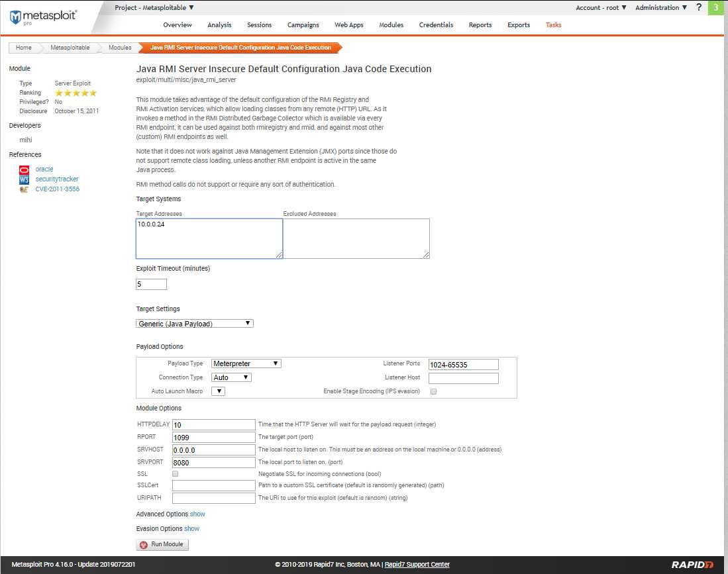728x574 pixels.
Task: Open the Auto Launch Macro dropdown
Action: (218, 391)
